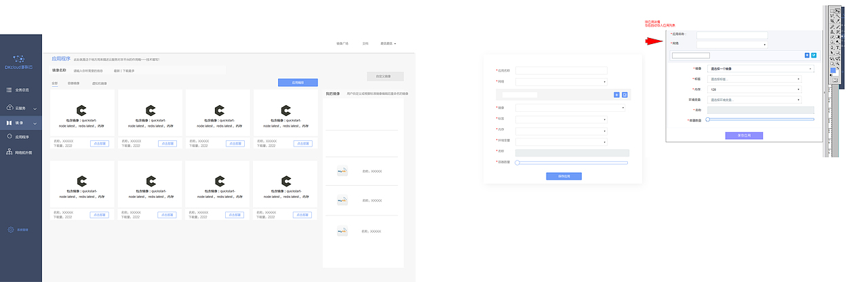Open the 网络 dropdown in the right form
Image resolution: width=868 pixels, height=282 pixels.
[732, 45]
